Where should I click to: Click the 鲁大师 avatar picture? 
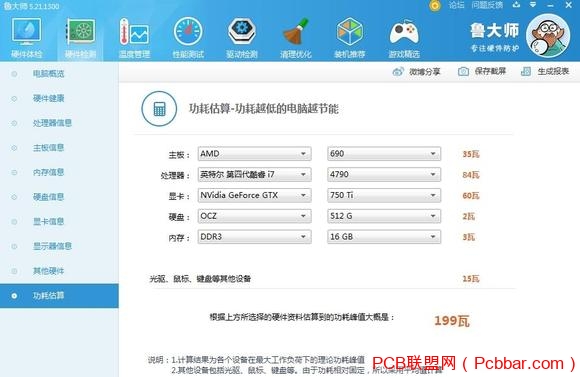548,36
